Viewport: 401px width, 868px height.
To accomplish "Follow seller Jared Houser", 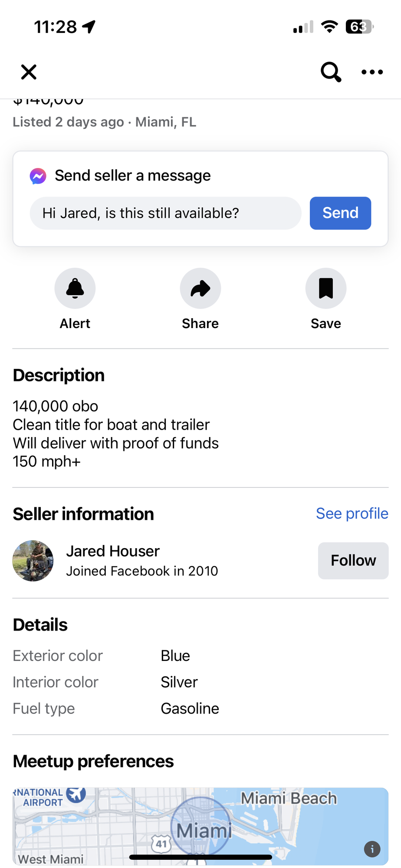I will click(x=353, y=560).
